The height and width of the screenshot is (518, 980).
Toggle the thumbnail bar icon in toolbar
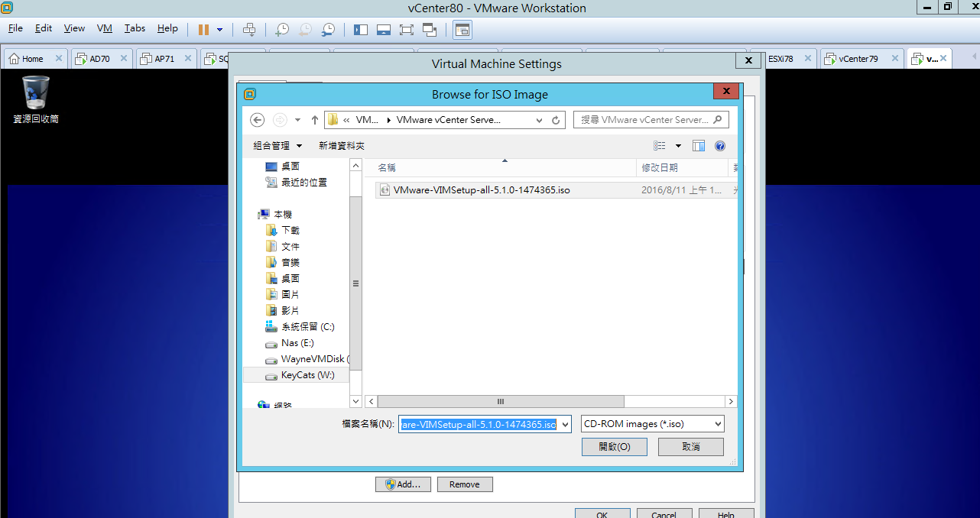pyautogui.click(x=384, y=30)
